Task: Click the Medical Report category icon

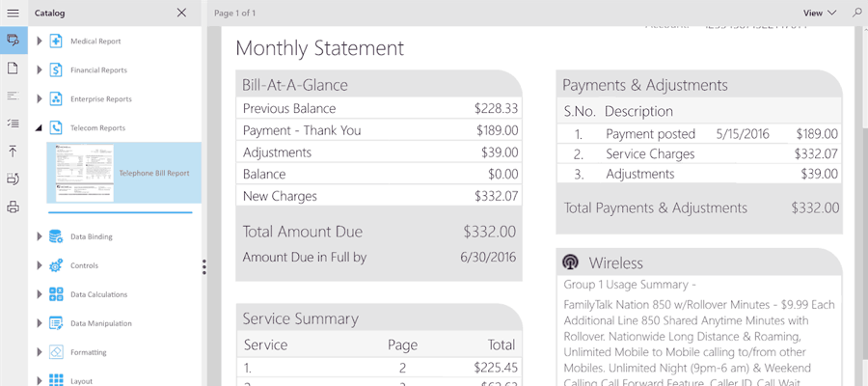Action: click(x=56, y=41)
